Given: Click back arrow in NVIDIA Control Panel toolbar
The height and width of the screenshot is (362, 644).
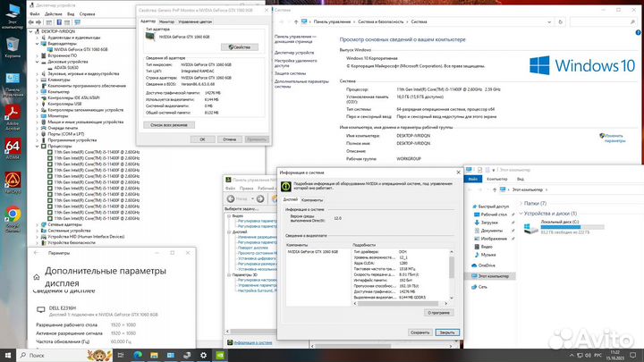Looking at the screenshot, I should [x=231, y=198].
